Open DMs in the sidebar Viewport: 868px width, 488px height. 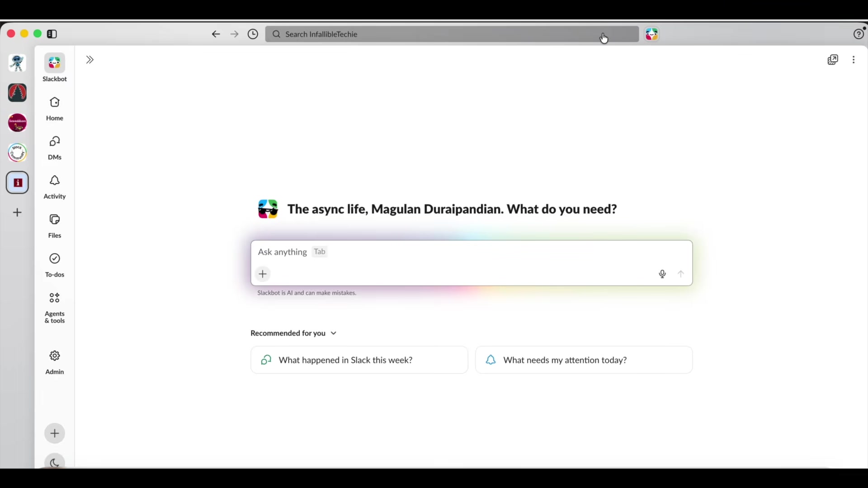click(x=55, y=148)
